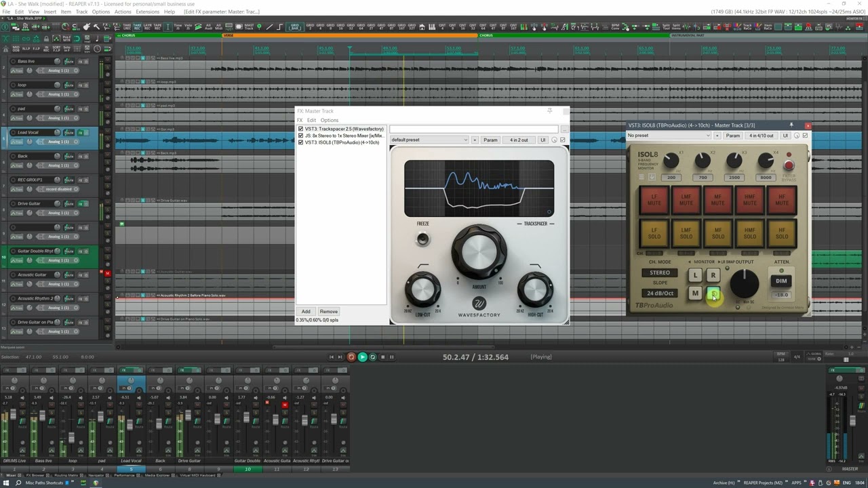This screenshot has width=868, height=488.
Task: Click the 8000 Hz crossover value field
Action: pyautogui.click(x=766, y=178)
